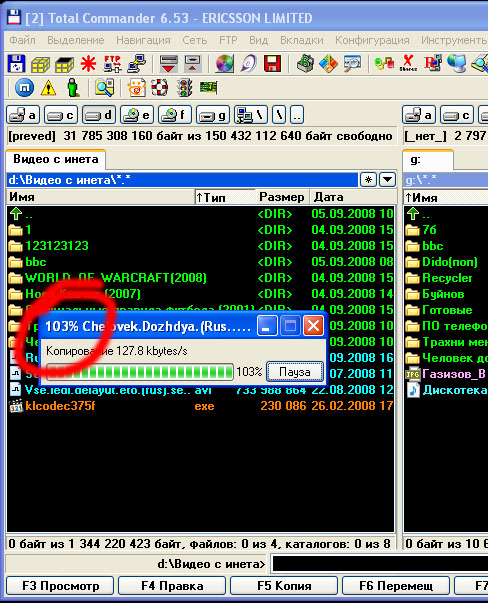The image size is (488, 603).
Task: Click the CD disc toolbar icon
Action: [x=224, y=63]
